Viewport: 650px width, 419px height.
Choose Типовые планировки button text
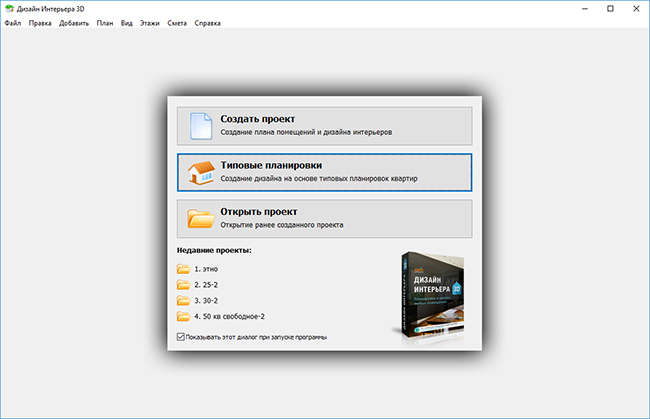coord(271,166)
